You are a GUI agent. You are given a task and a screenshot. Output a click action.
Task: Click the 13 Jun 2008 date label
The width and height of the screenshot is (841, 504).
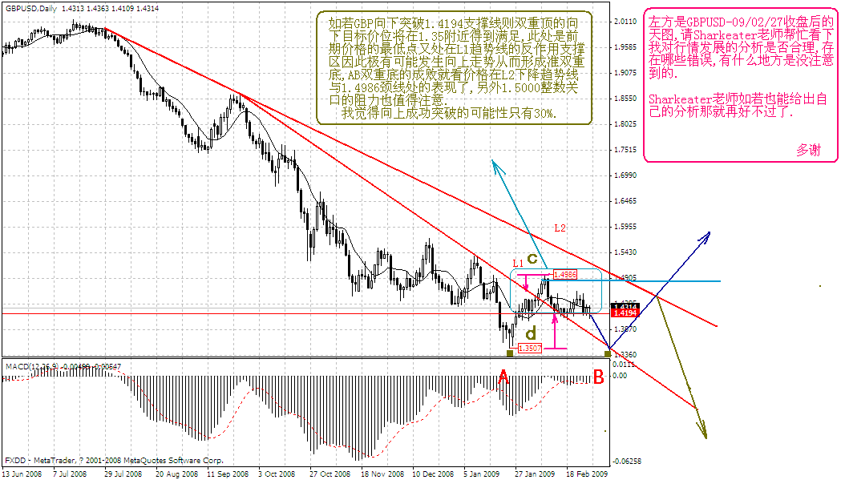[x=22, y=474]
